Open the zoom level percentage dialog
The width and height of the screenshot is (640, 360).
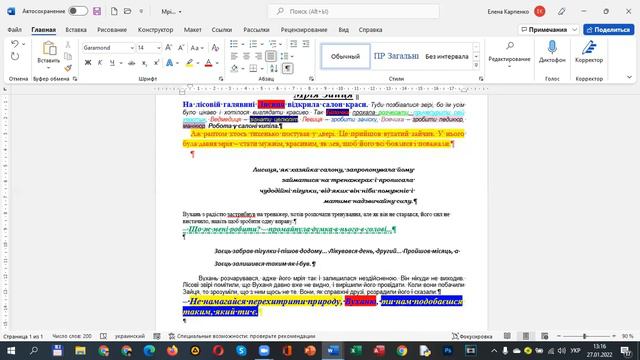click(627, 336)
